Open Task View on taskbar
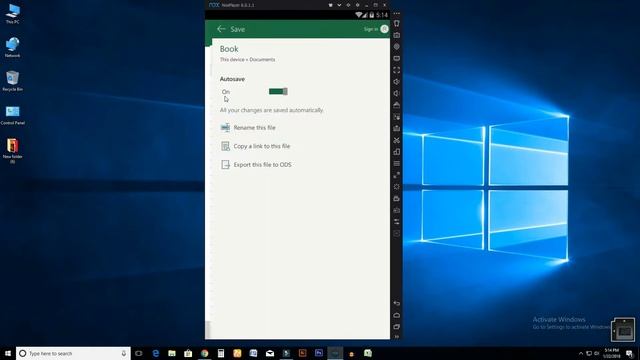Viewport: 640px width, 360px height. pos(139,353)
